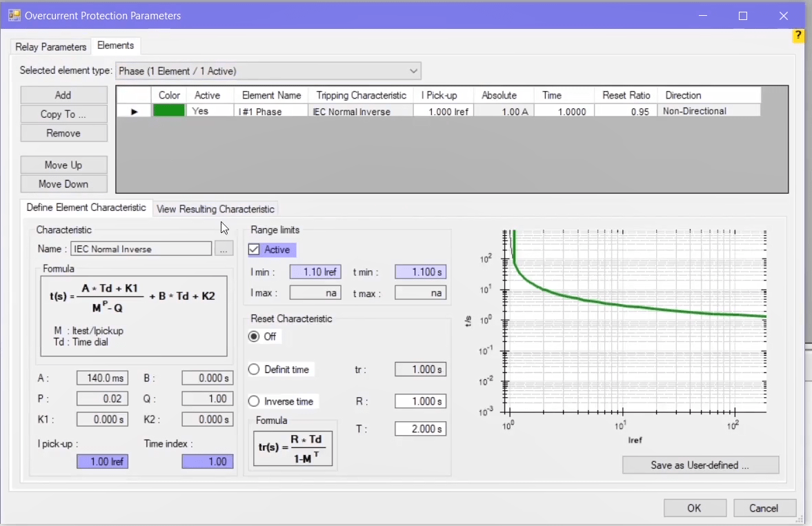The image size is (812, 526).
Task: Click the Time index input field
Action: [x=208, y=462]
